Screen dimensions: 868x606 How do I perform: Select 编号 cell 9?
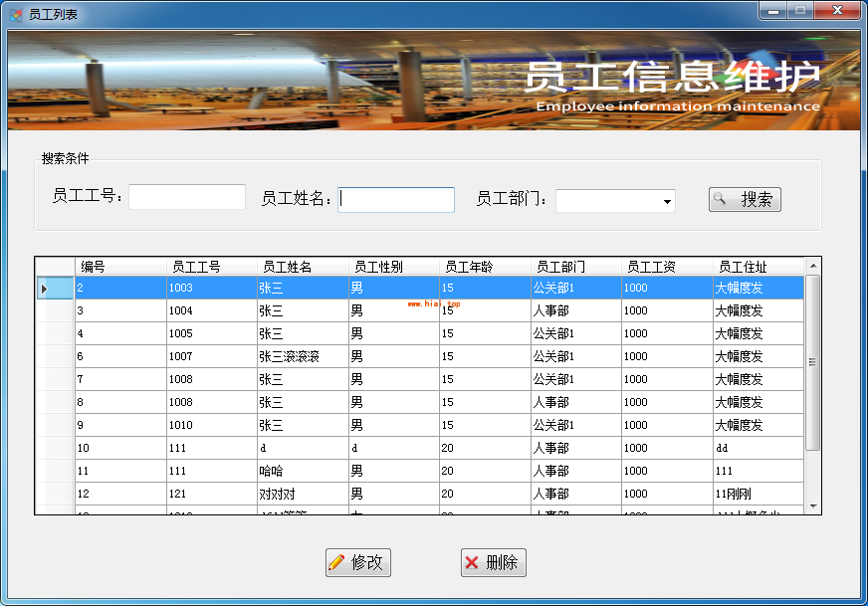pos(120,425)
